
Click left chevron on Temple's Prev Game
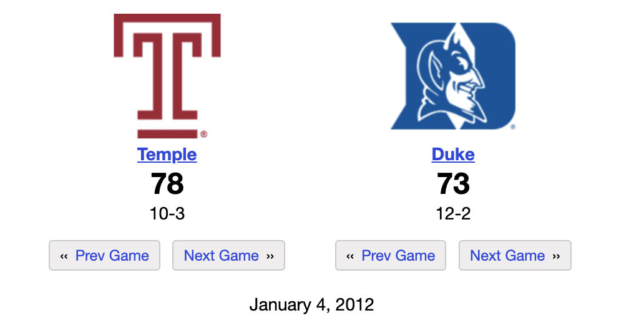click(64, 256)
